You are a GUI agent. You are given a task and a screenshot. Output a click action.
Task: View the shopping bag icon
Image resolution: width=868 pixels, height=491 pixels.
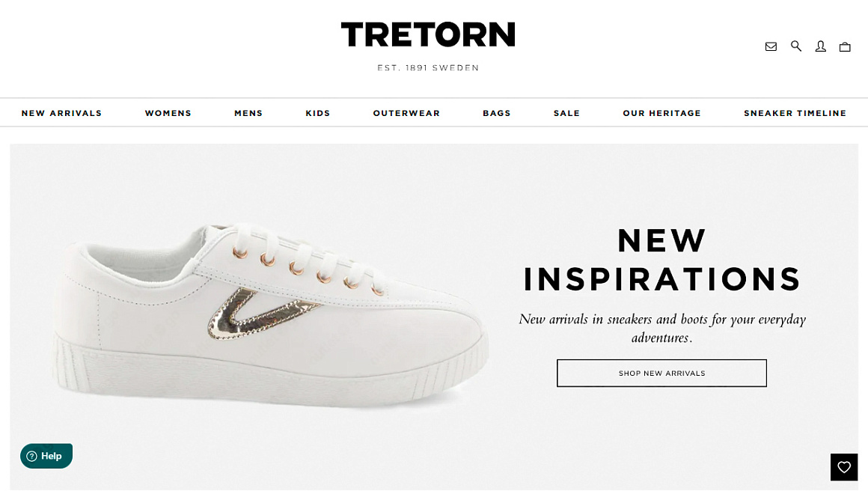(x=845, y=46)
